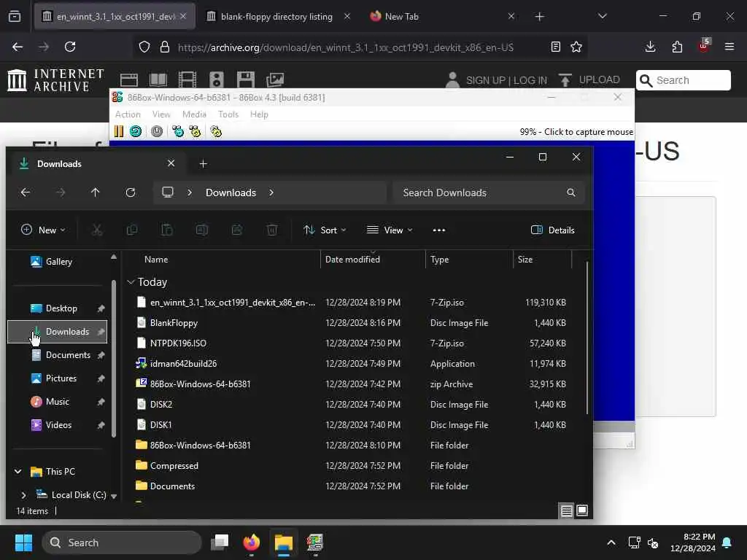
Task: Click the Explorer share icon
Action: coord(237,230)
